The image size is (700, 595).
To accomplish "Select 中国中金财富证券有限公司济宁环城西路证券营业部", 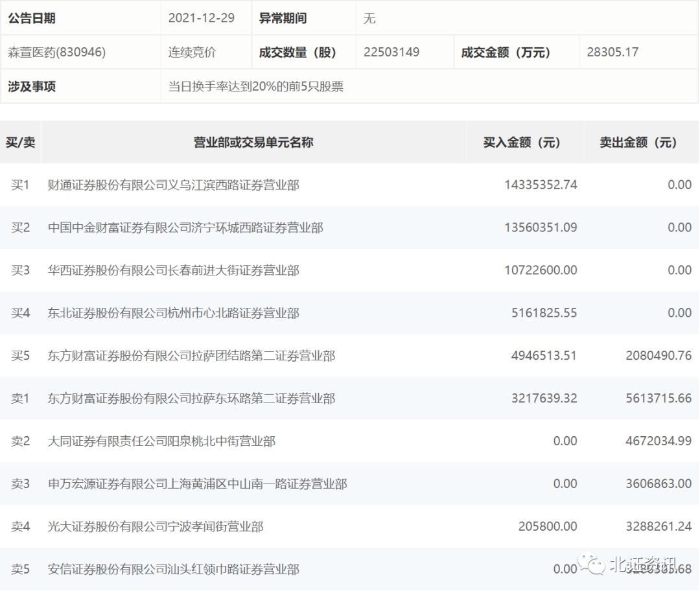I will pos(186,227).
